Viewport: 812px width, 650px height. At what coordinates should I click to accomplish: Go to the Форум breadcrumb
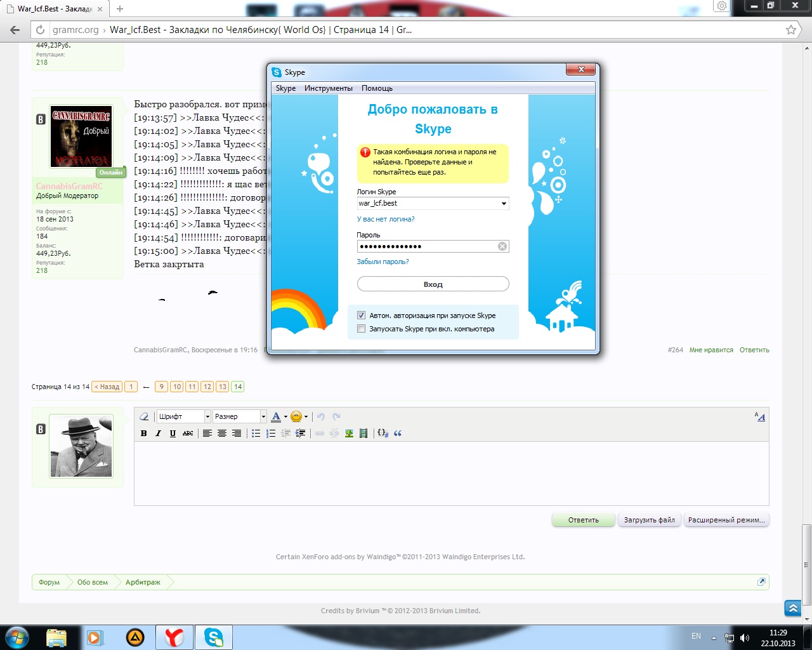(49, 582)
